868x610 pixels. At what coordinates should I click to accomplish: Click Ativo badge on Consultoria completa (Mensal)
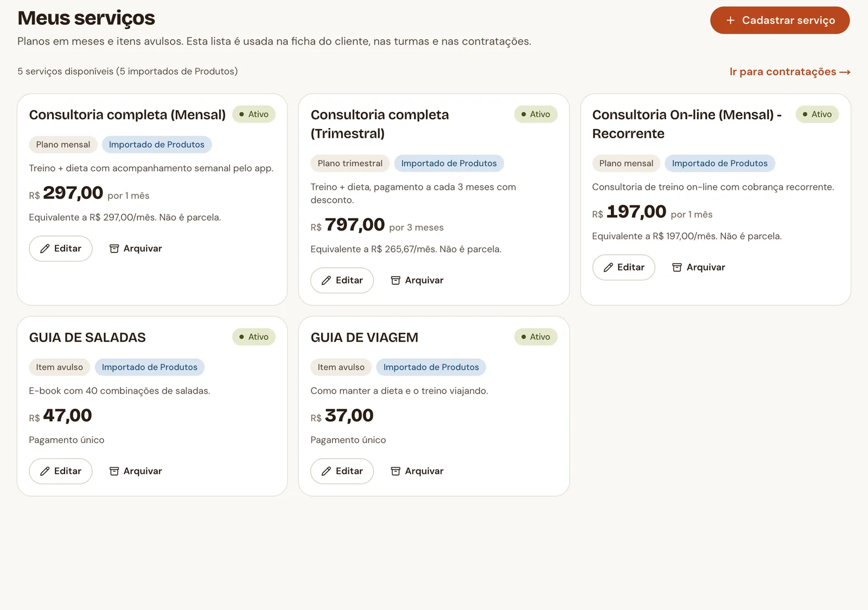(254, 114)
